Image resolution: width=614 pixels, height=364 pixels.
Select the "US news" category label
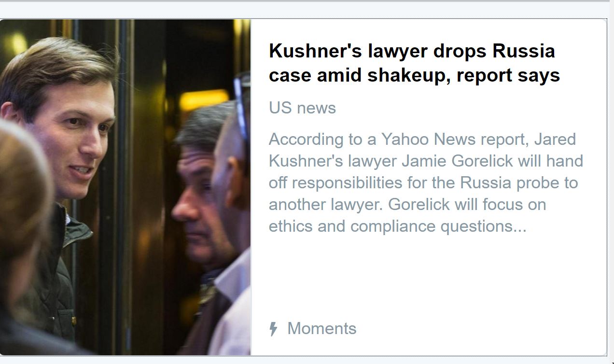point(302,108)
